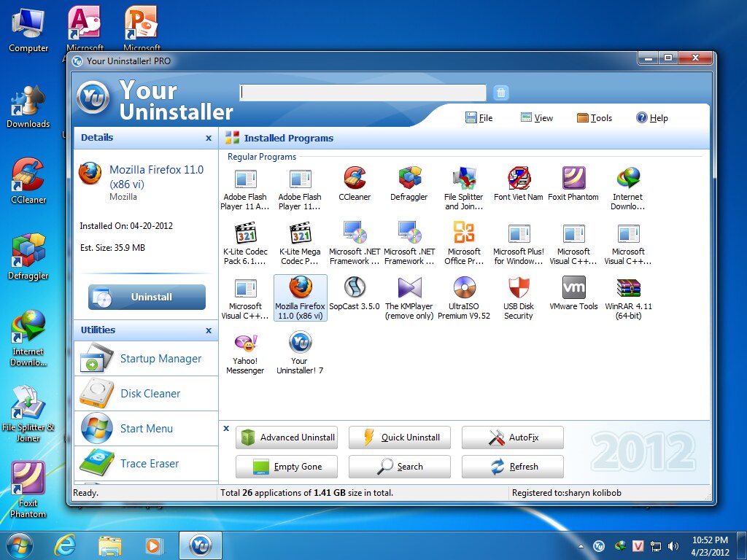Open the Tools menu
Image resolution: width=747 pixels, height=560 pixels.
(594, 118)
